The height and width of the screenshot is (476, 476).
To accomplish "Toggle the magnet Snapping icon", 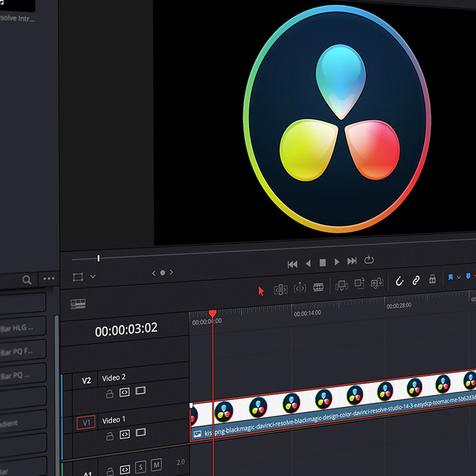I will click(399, 281).
